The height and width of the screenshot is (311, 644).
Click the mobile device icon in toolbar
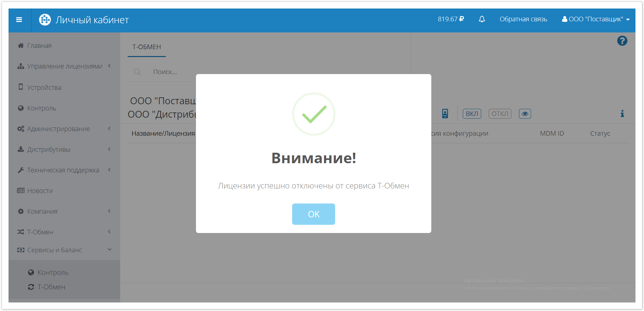pos(445,114)
